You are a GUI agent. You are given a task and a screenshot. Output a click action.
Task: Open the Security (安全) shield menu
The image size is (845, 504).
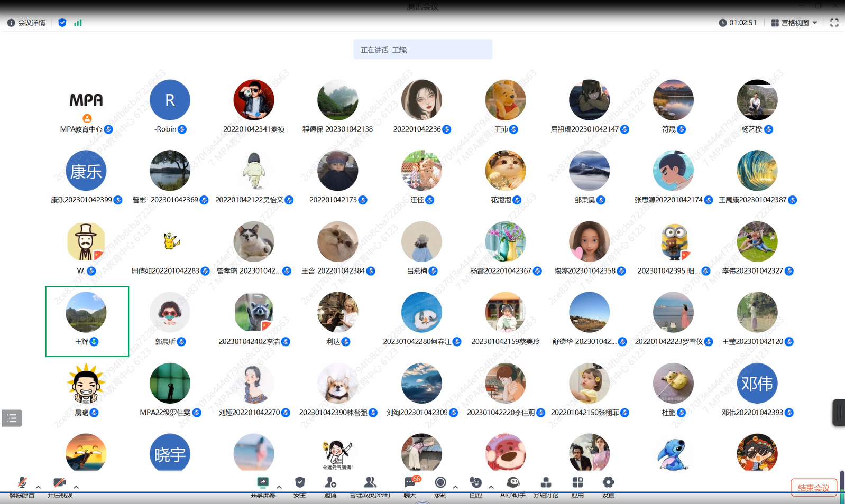[300, 483]
